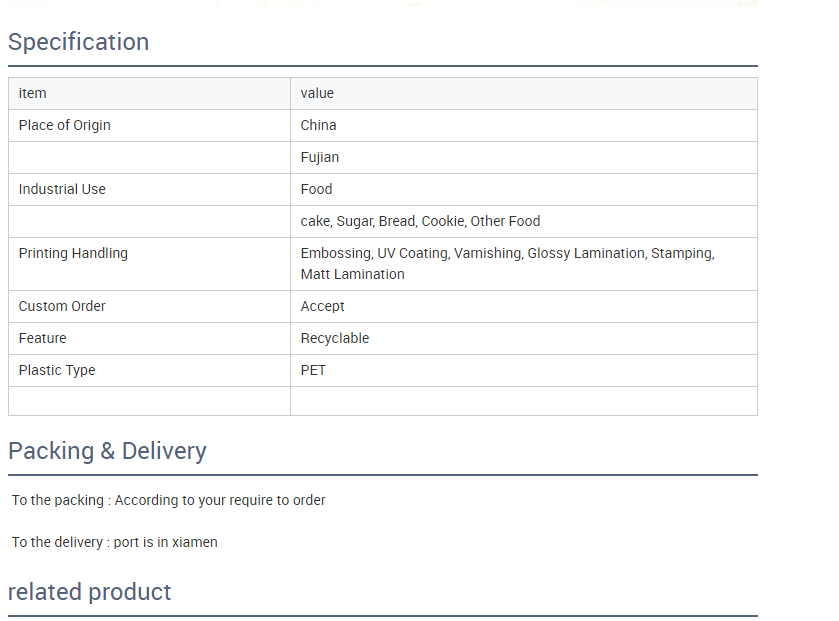
Task: Click the Accept value cell
Action: tap(322, 306)
